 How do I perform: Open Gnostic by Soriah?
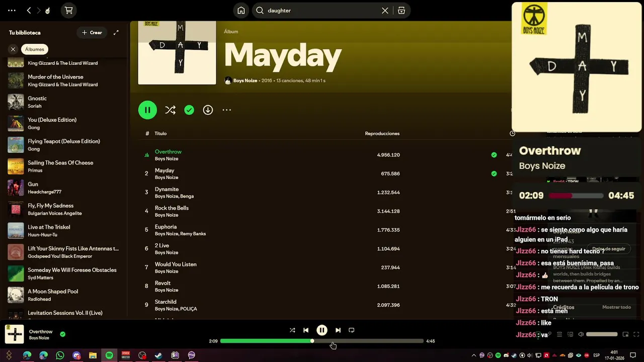pos(63,102)
